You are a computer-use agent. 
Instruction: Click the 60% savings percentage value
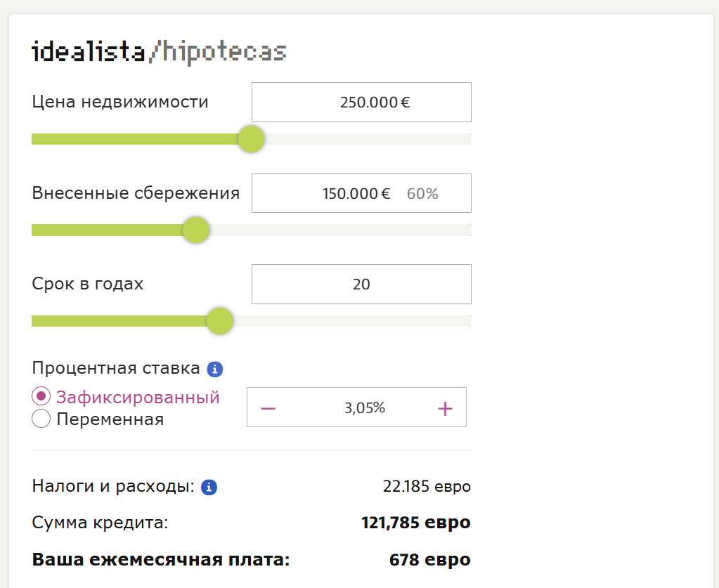coord(422,194)
